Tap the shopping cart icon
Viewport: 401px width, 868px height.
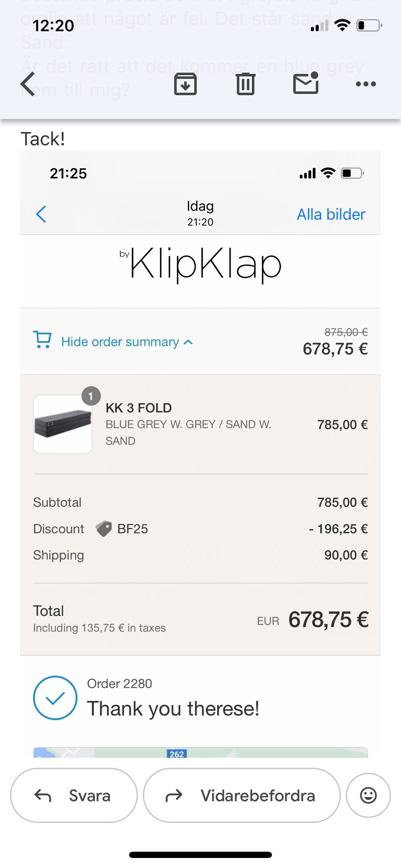coord(42,340)
